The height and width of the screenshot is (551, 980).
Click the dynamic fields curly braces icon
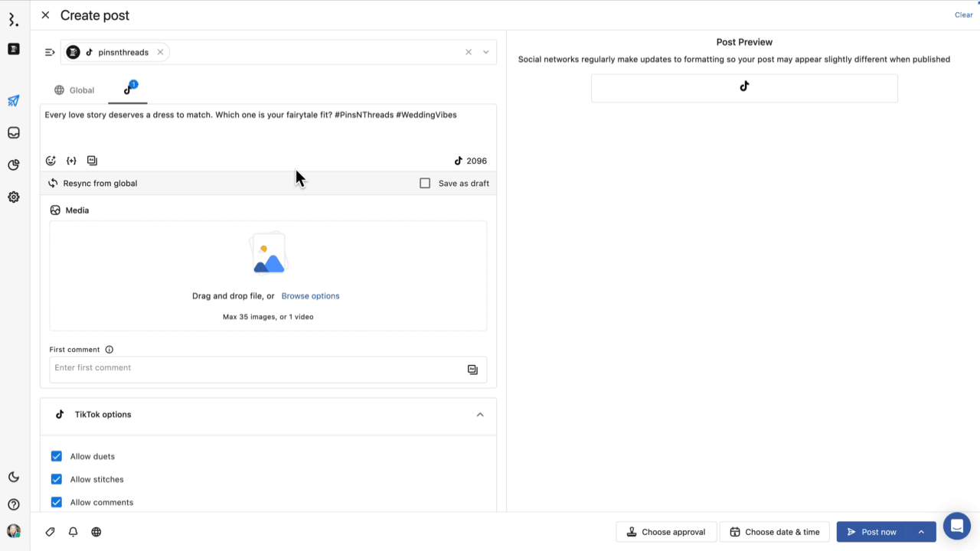[x=71, y=161]
